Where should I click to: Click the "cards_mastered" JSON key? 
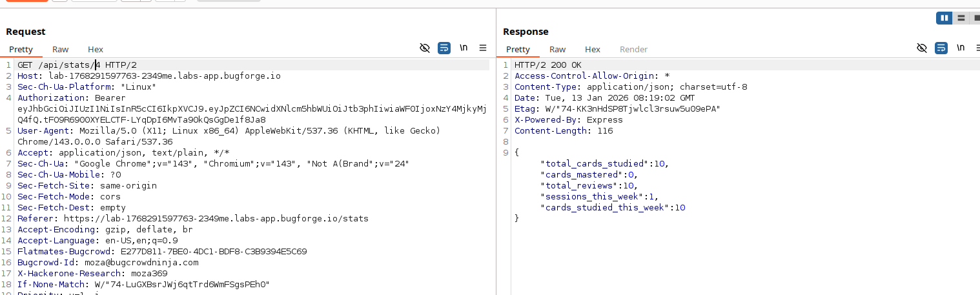coord(582,175)
